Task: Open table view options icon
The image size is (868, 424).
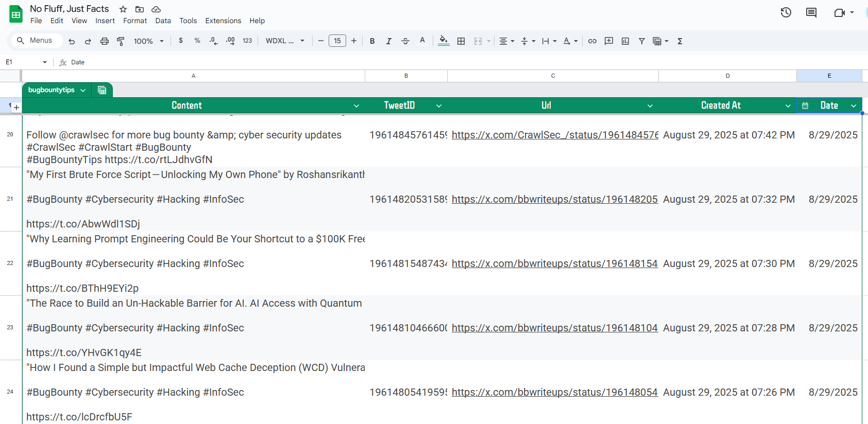Action: [102, 90]
